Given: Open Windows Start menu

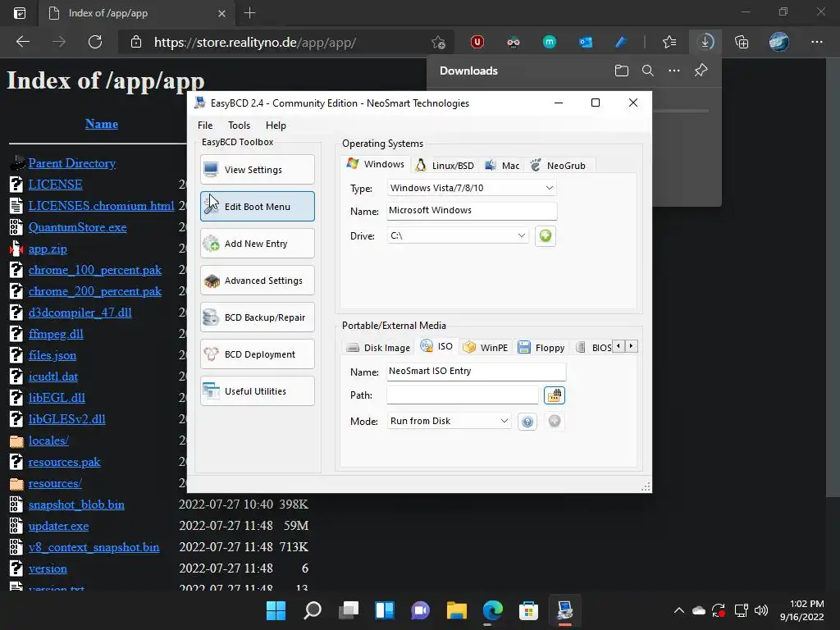Looking at the screenshot, I should 276,610.
